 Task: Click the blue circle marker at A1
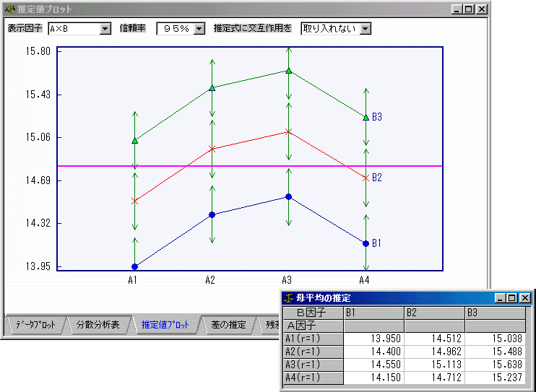click(x=134, y=266)
